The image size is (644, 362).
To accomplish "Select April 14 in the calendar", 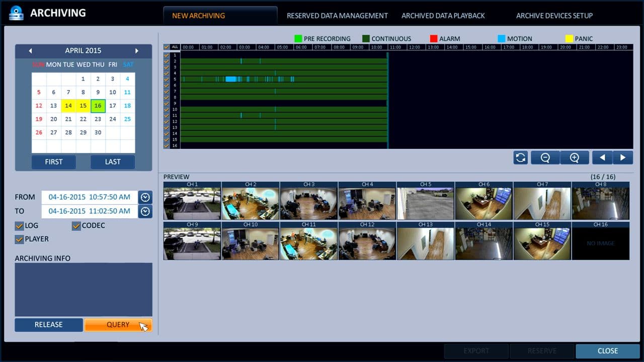I will click(68, 106).
